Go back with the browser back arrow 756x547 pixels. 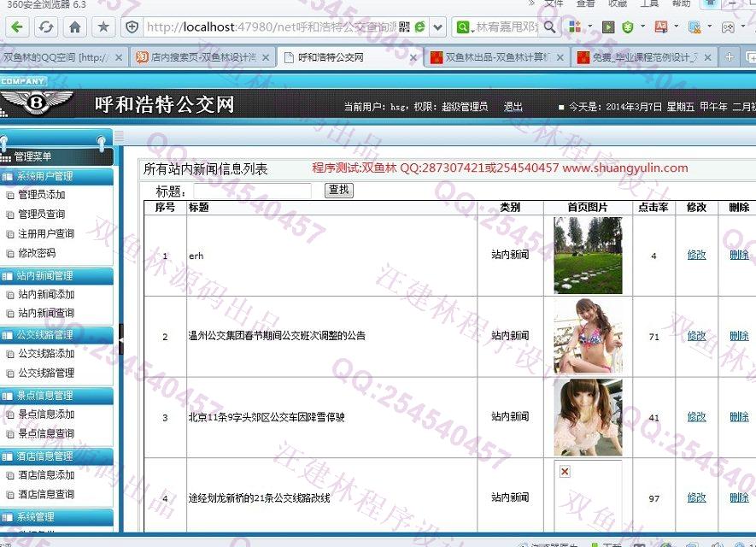[x=17, y=27]
